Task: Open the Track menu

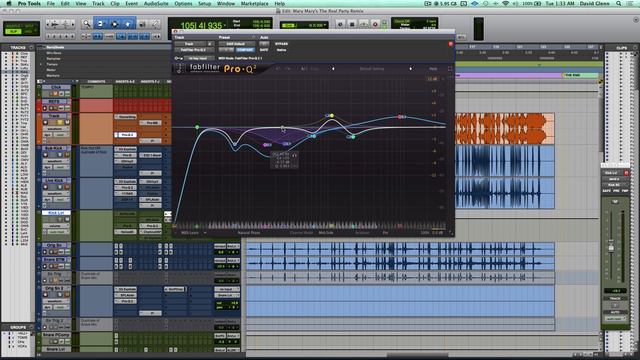Action: pyautogui.click(x=98, y=3)
